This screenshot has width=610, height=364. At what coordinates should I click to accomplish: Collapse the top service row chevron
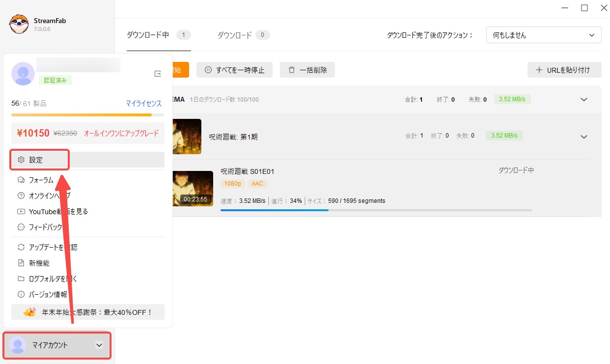[584, 100]
